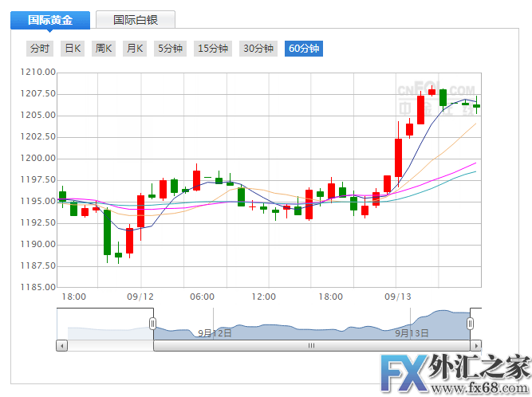Choose the 15分钟 interval
Screen dimensions: 532x397
pyautogui.click(x=213, y=49)
